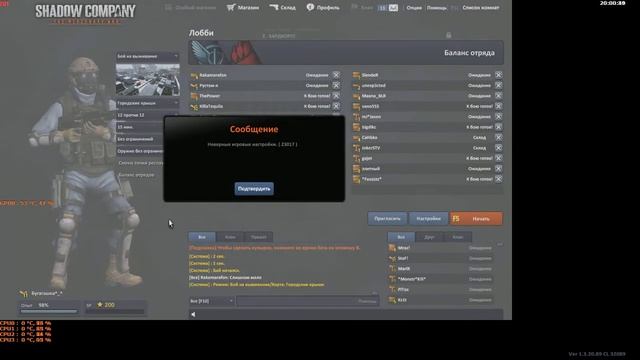Open Опции in the top menu
Viewport: 640px width, 360px height.
click(414, 8)
